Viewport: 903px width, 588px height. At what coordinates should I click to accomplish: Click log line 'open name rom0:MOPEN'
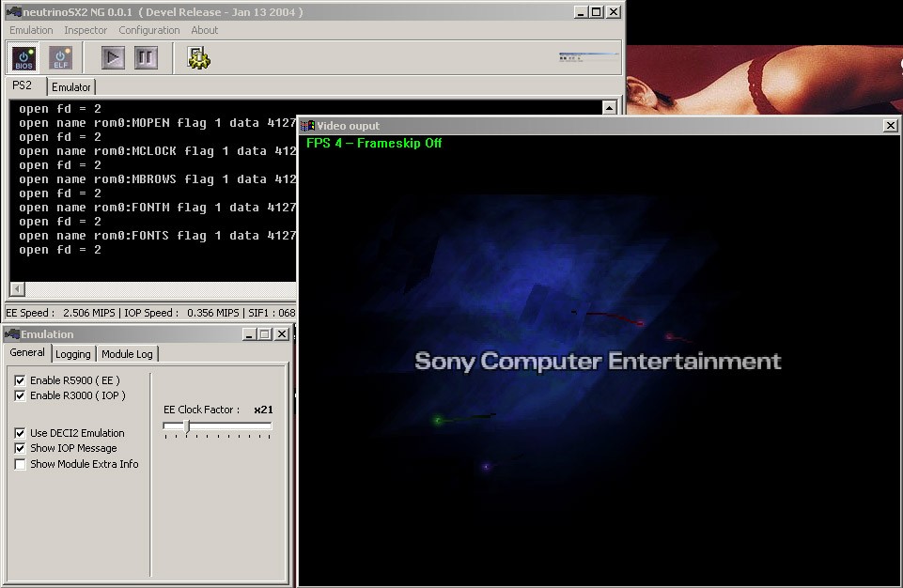coord(157,123)
